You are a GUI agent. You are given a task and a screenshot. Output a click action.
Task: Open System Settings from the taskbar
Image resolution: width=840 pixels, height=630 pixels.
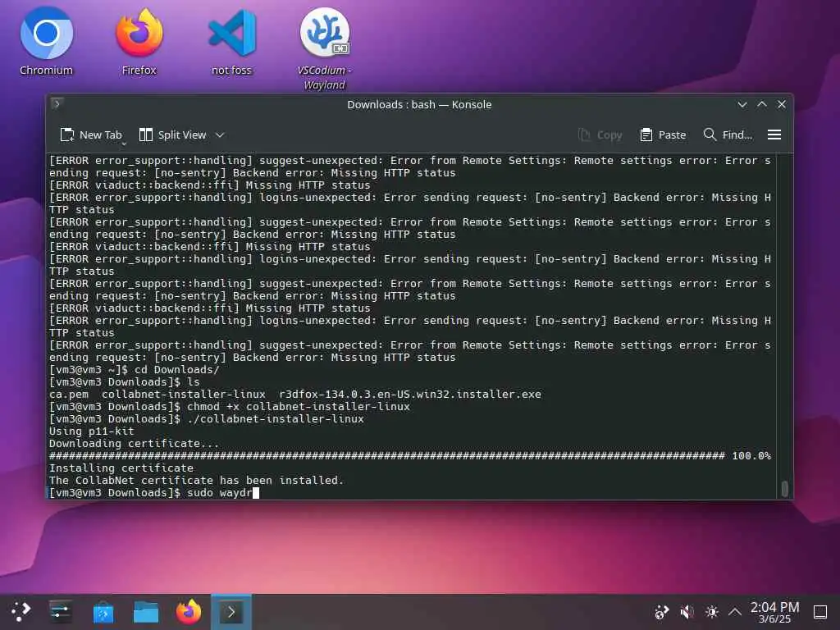pyautogui.click(x=60, y=612)
